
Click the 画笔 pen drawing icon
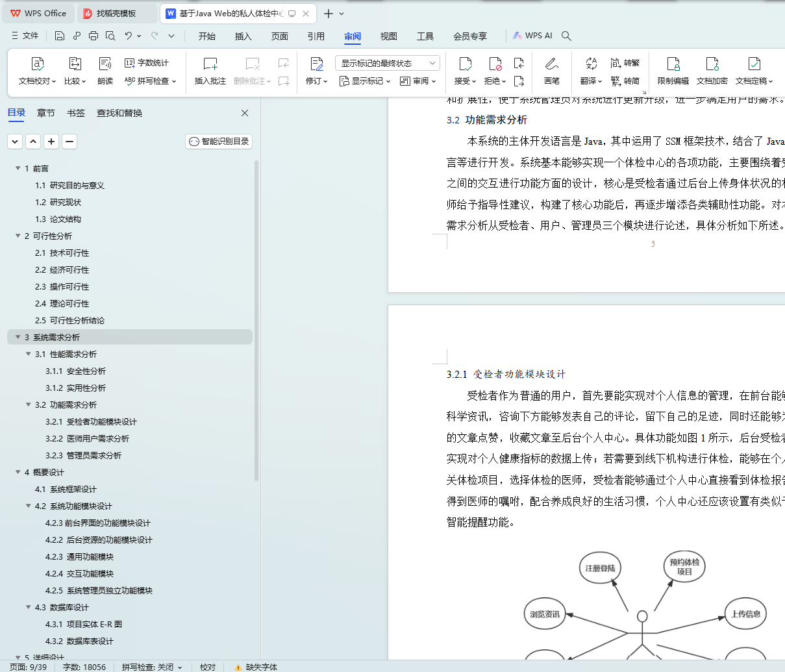(x=552, y=64)
